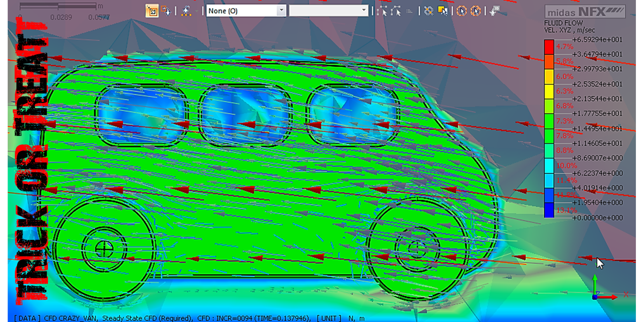This screenshot has height=322, width=644.
Task: Click the dark blue legend swatch labeled 13.1%
Action: point(549,210)
